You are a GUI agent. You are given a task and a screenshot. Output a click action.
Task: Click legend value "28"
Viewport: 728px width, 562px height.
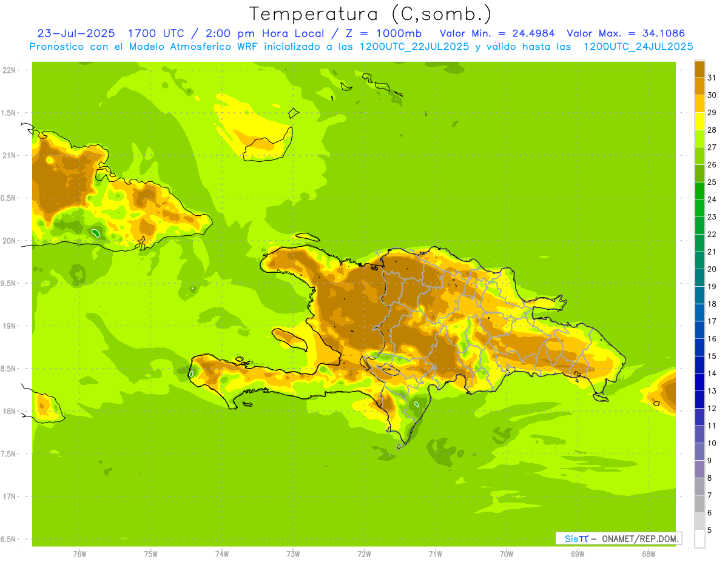pos(712,130)
